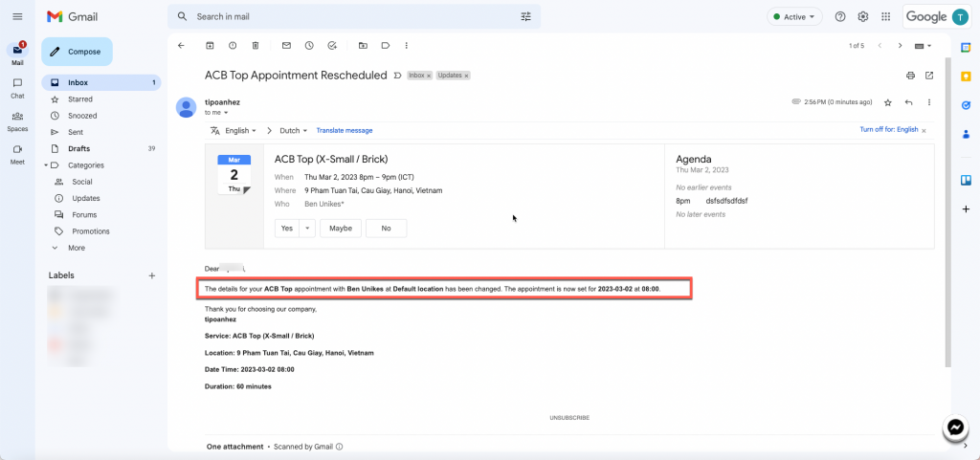Open RSVP Yes options dropdown arrow
The width and height of the screenshot is (980, 460).
pyautogui.click(x=307, y=229)
